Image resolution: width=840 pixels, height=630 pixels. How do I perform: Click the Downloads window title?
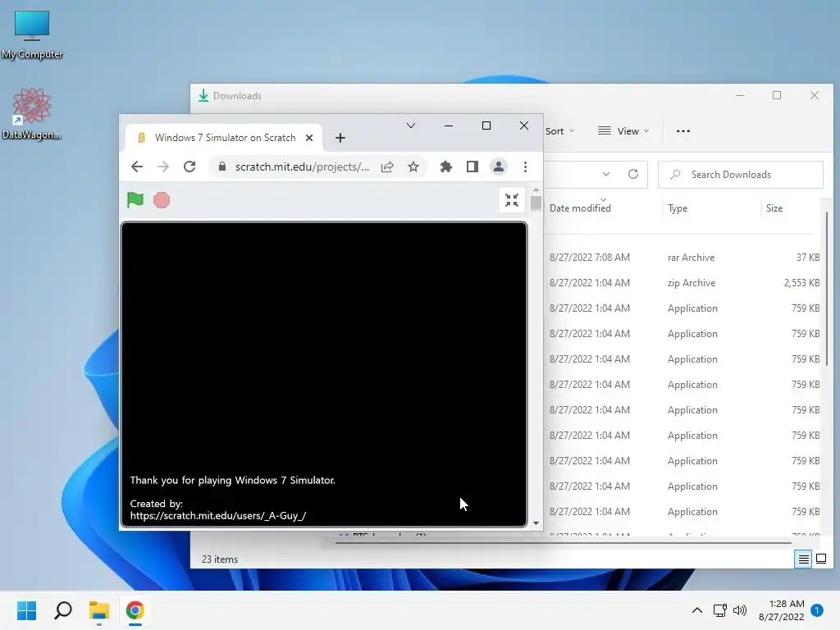coord(237,96)
